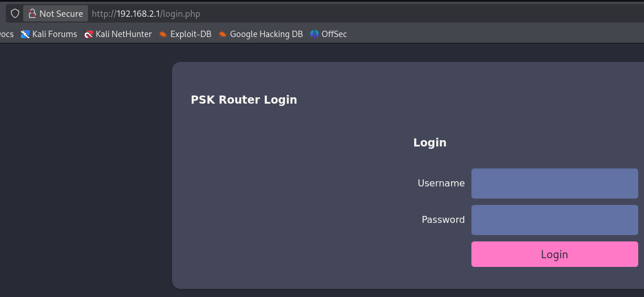This screenshot has width=644, height=297.
Task: Focus the address bar URL text
Action: pos(146,13)
